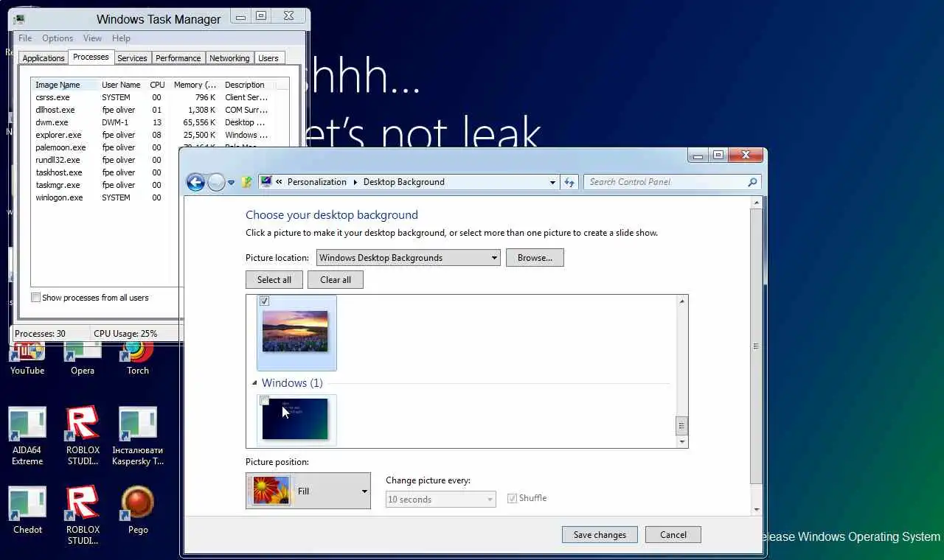Click the Personalization breadcrumb
Image resolution: width=944 pixels, height=560 pixels.
point(317,182)
